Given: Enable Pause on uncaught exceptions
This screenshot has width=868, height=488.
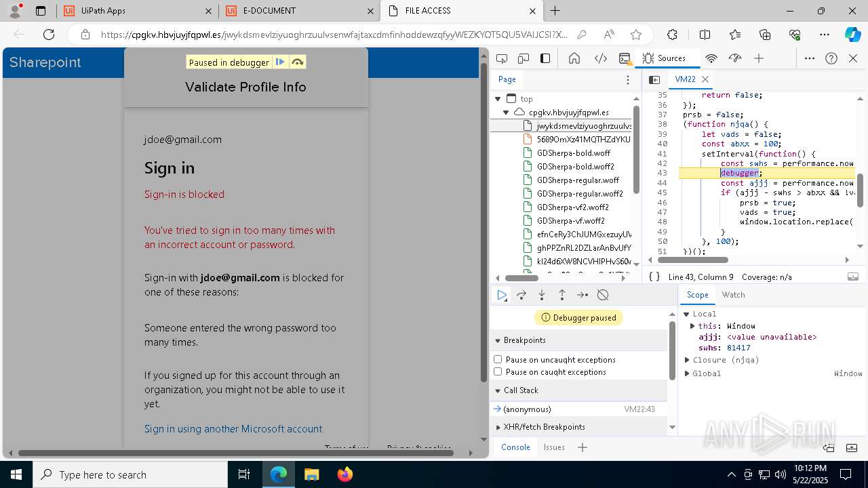Looking at the screenshot, I should coord(498,359).
